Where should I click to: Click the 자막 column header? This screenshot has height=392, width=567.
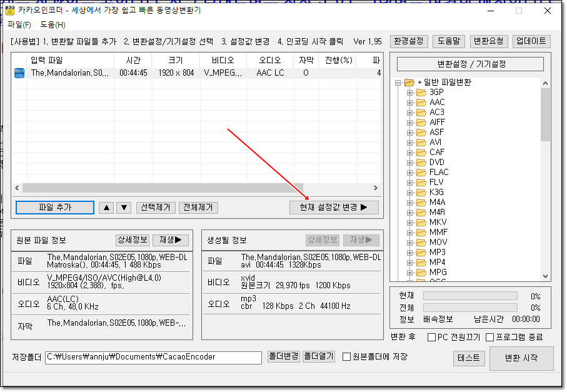click(306, 61)
